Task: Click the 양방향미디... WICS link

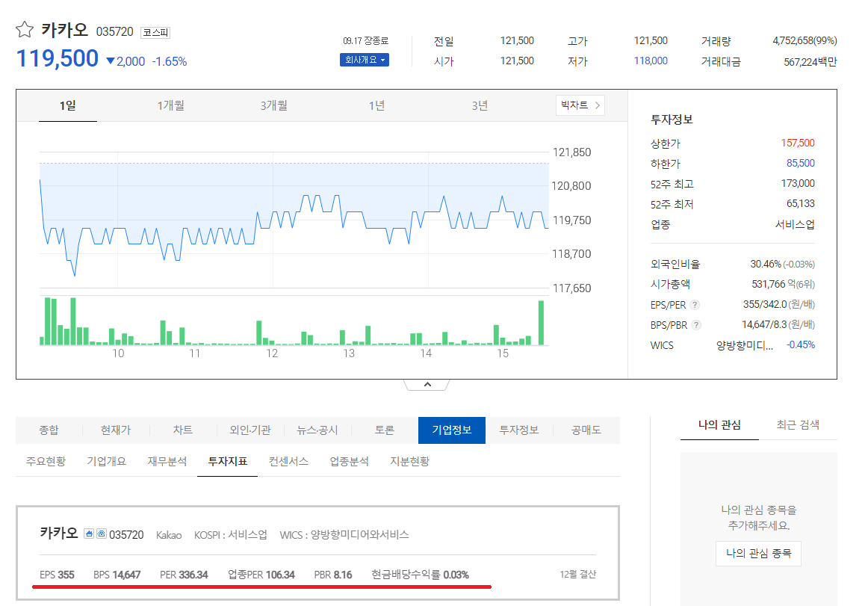Action: 745,345
